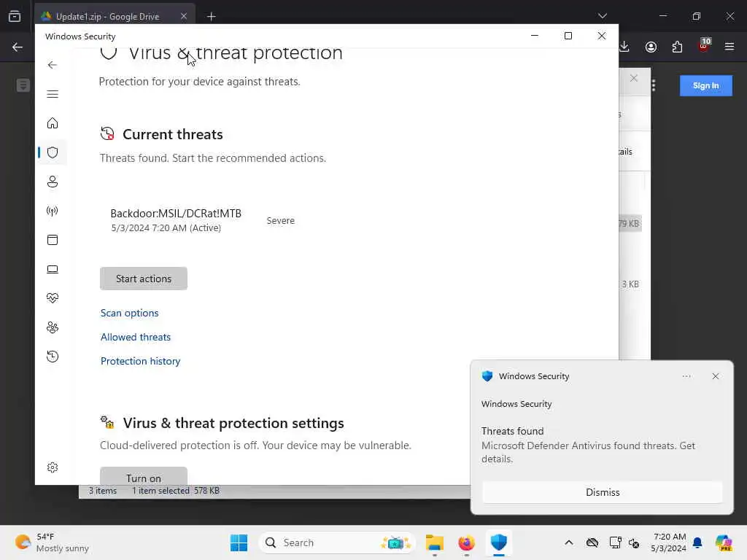Turn on cloud-delivered protection

coord(144,476)
